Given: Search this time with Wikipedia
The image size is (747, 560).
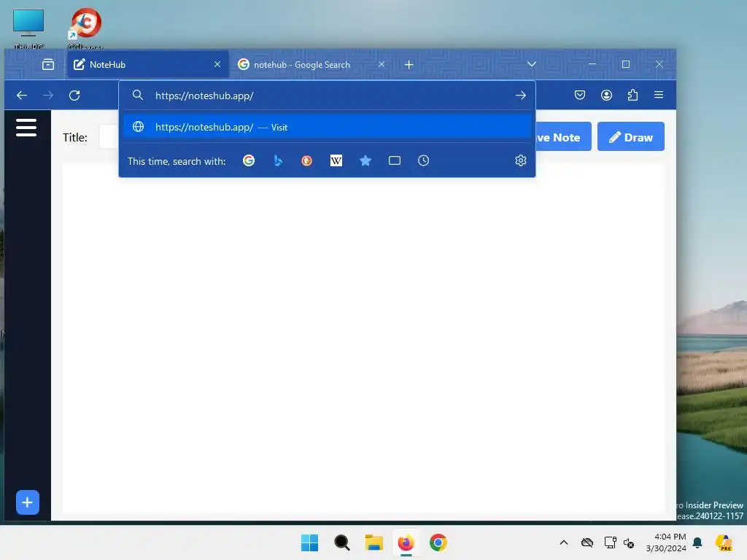Looking at the screenshot, I should [x=336, y=160].
